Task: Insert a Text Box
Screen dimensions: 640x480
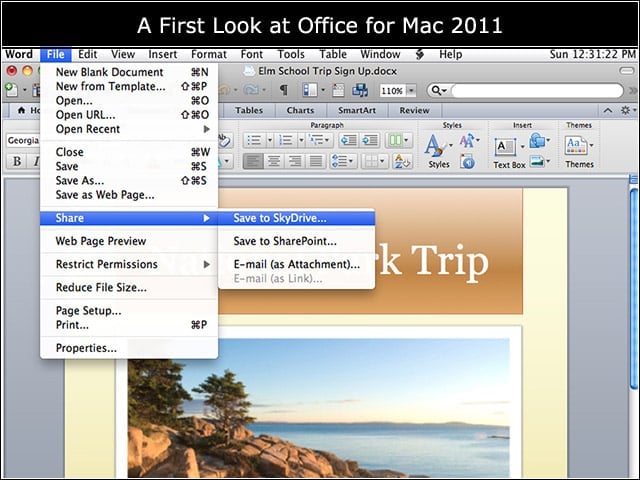Action: (x=505, y=147)
